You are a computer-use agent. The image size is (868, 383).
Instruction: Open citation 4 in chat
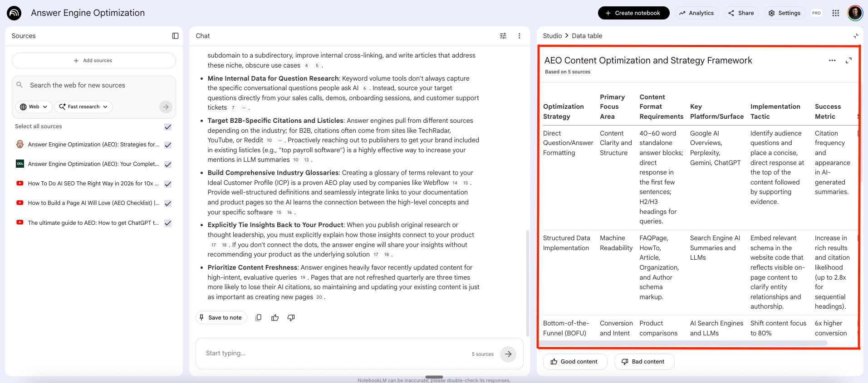point(306,66)
